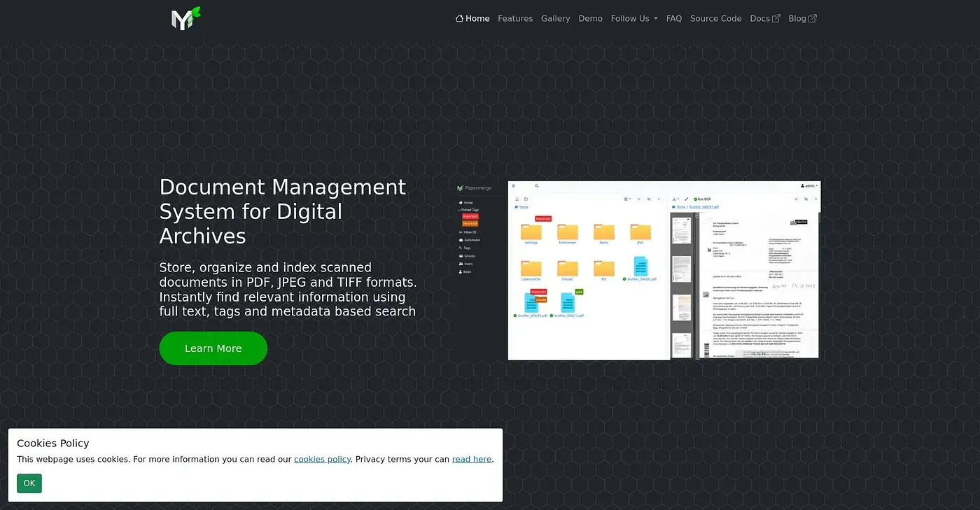Select Users in the preview sidebar

pyautogui.click(x=466, y=264)
